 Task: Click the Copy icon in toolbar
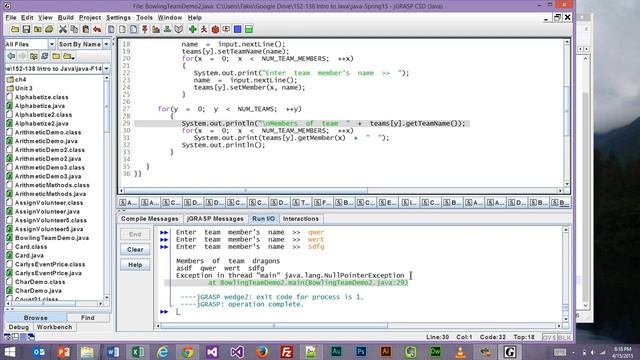(x=74, y=29)
